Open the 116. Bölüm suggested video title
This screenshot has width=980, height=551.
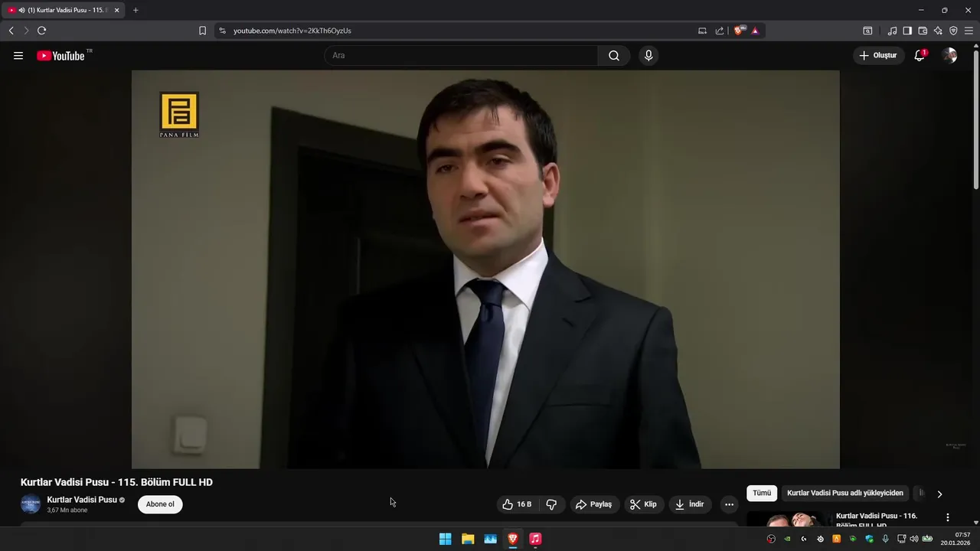pyautogui.click(x=876, y=520)
